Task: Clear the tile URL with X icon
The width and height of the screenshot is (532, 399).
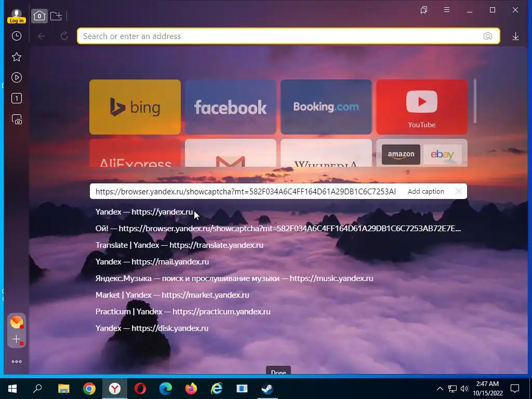Action: (x=458, y=191)
